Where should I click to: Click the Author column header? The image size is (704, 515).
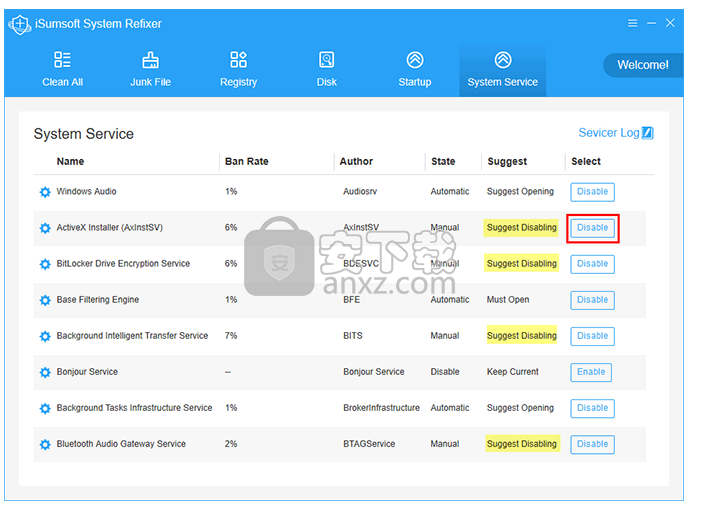pos(356,161)
